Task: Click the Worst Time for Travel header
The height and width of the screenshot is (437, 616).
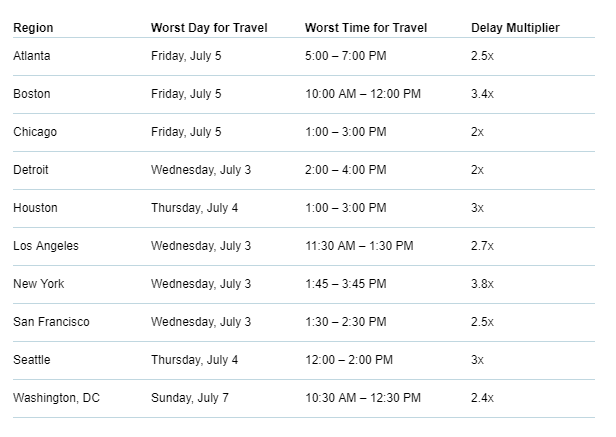Action: coord(366,28)
